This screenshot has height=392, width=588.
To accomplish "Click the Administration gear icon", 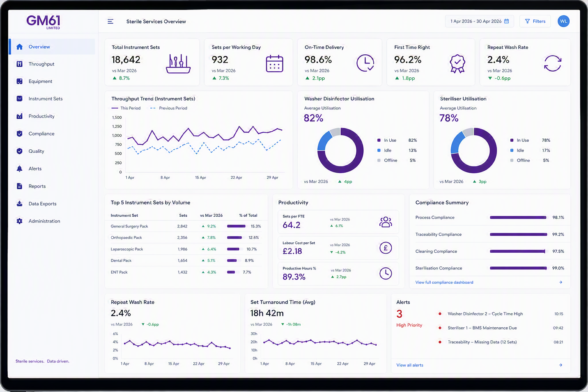I will (x=20, y=221).
